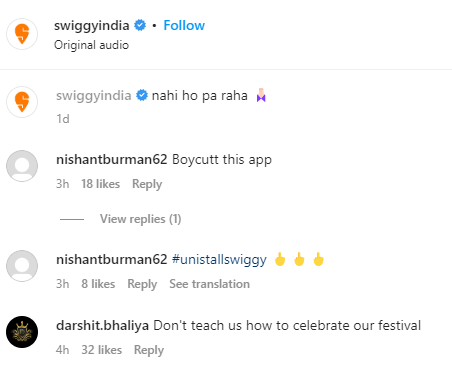Expand View replies (1) under the Boycutt comment
Image resolution: width=452 pixels, height=375 pixels.
coord(140,219)
